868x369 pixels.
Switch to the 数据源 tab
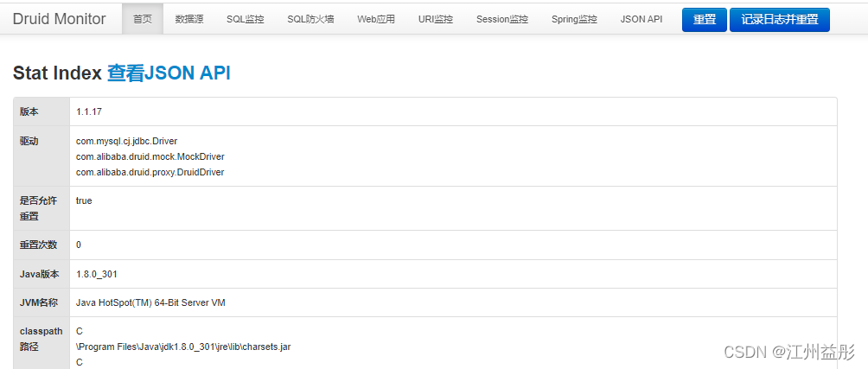tap(189, 19)
